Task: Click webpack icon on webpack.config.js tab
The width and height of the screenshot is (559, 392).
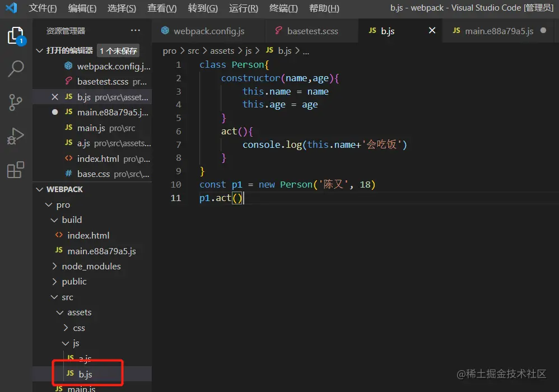Action: point(165,31)
